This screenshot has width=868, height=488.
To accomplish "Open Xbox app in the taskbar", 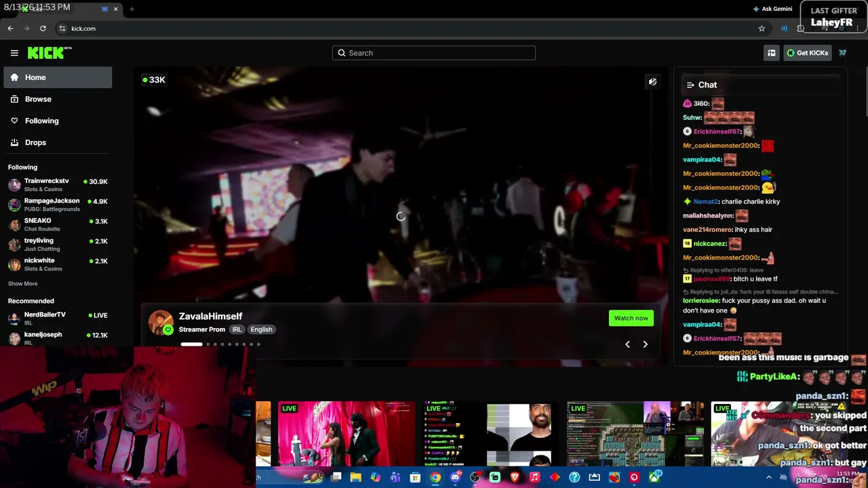I will coord(654,478).
